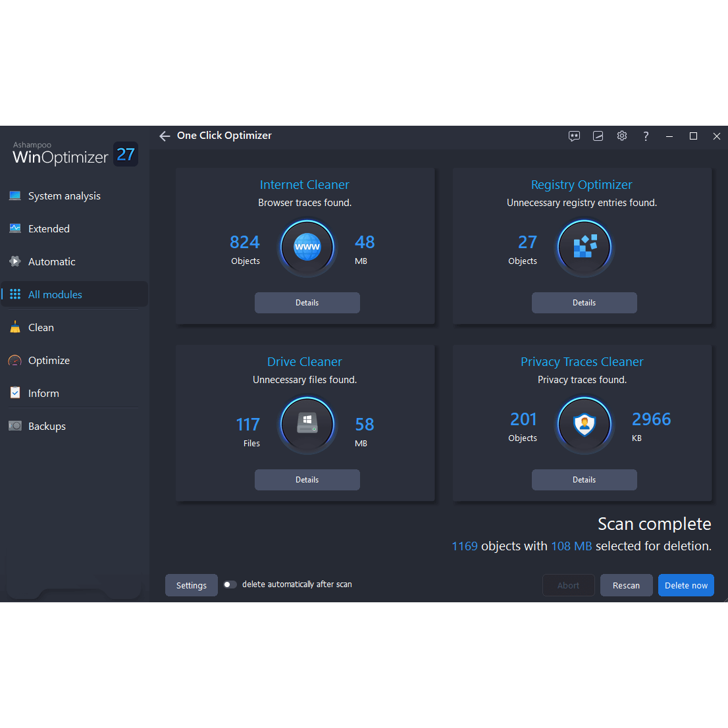
Task: Click the Backups safe icon
Action: (x=15, y=426)
